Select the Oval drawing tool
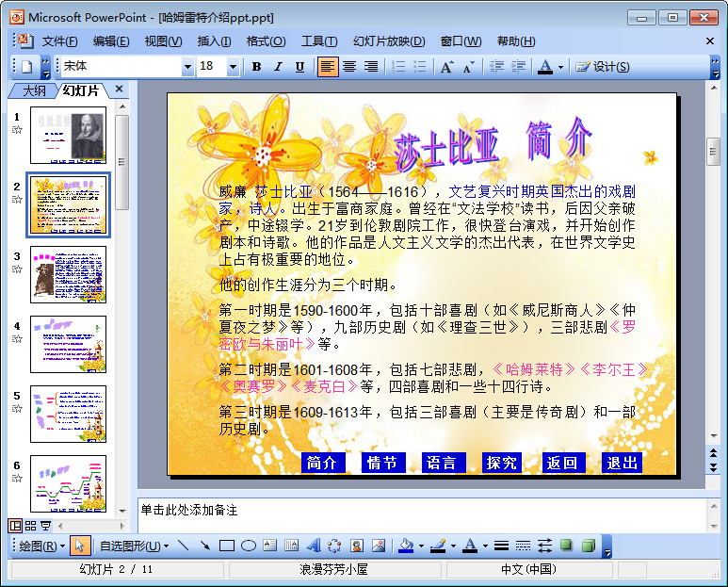 click(249, 546)
